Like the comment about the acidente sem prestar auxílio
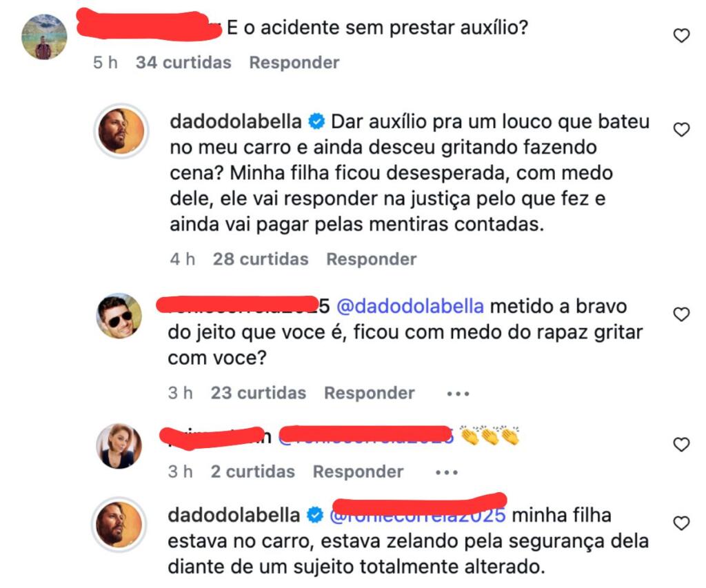 point(681,36)
